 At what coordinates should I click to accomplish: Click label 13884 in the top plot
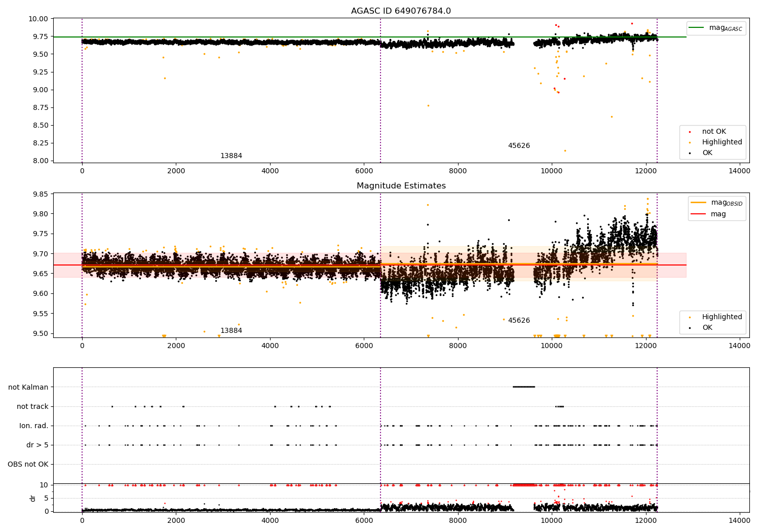[x=231, y=156]
